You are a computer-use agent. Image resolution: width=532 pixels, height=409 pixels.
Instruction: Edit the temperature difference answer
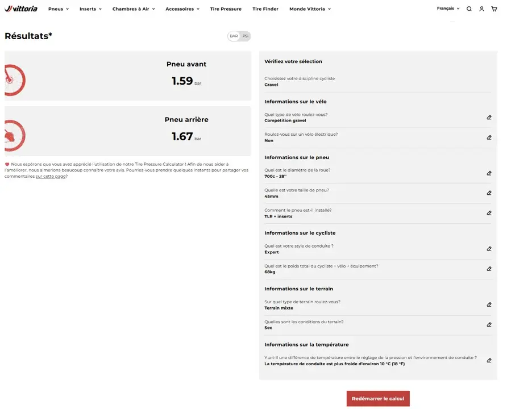point(489,360)
